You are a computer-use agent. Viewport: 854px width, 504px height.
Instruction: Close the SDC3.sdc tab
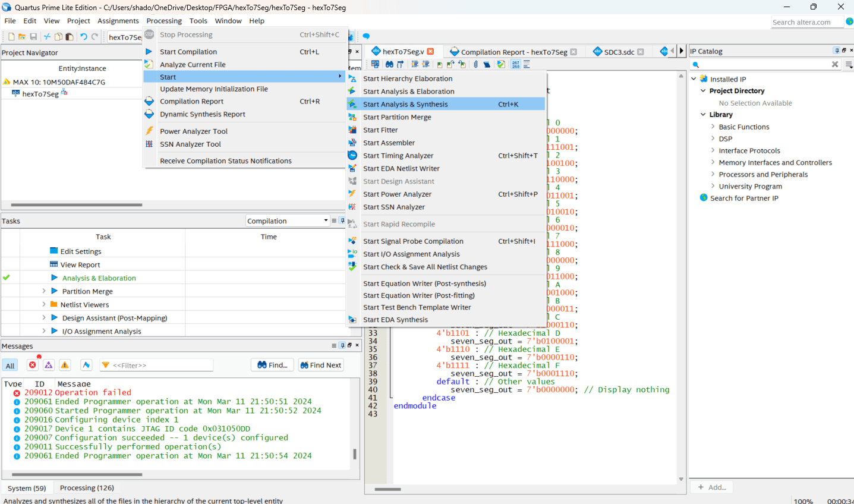pos(641,52)
